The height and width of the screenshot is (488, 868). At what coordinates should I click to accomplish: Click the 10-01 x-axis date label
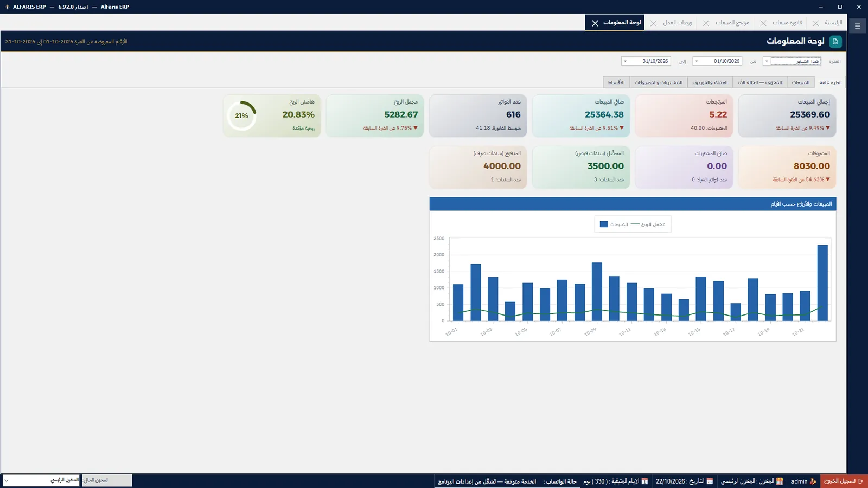coord(451,331)
